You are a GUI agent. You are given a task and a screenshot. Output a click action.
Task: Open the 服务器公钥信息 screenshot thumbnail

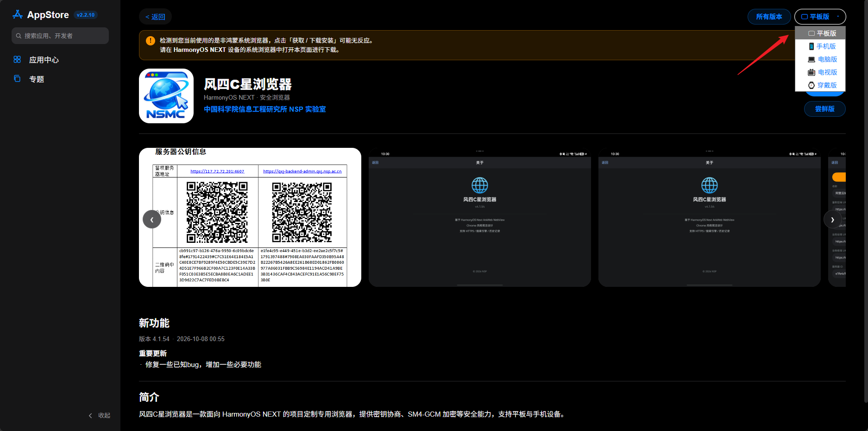[x=250, y=217]
